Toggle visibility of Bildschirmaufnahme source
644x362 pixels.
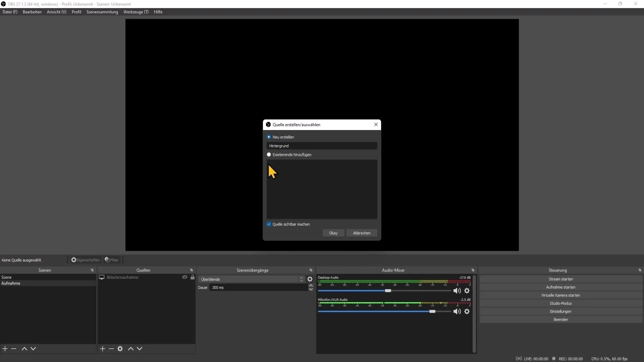click(x=185, y=277)
